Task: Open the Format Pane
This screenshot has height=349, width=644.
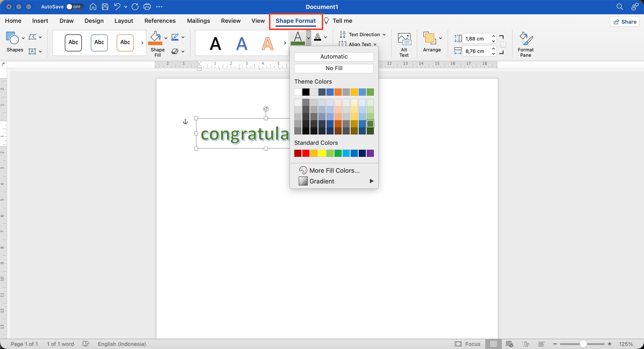Action: click(x=525, y=45)
